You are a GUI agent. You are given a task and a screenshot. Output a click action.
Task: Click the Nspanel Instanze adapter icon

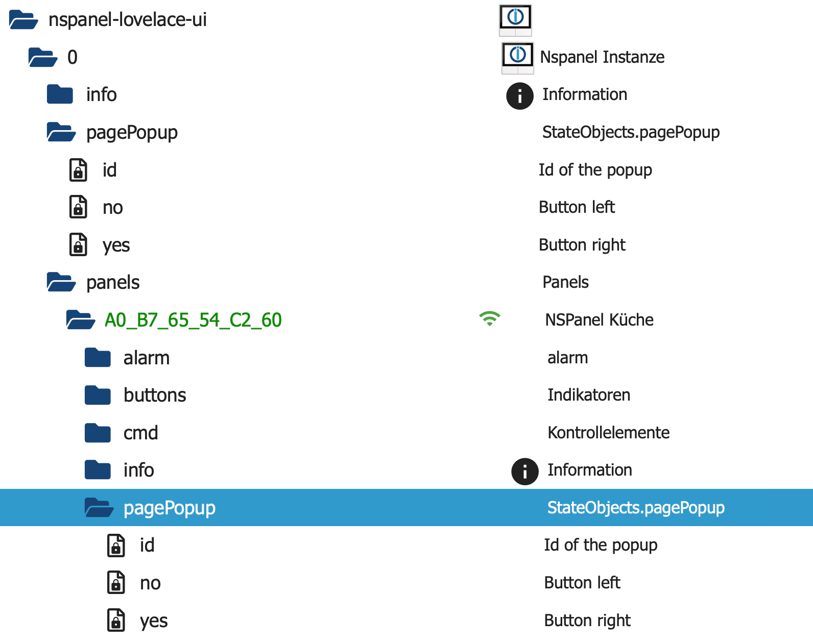coord(517,57)
